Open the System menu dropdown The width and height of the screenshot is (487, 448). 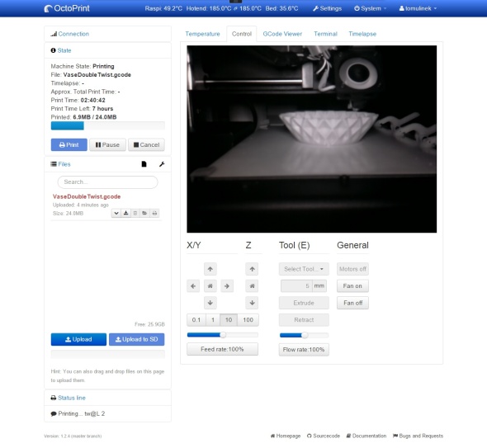pos(370,8)
